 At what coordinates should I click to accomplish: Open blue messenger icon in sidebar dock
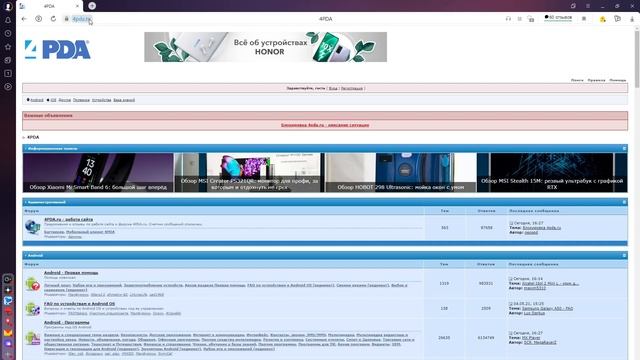[8, 301]
